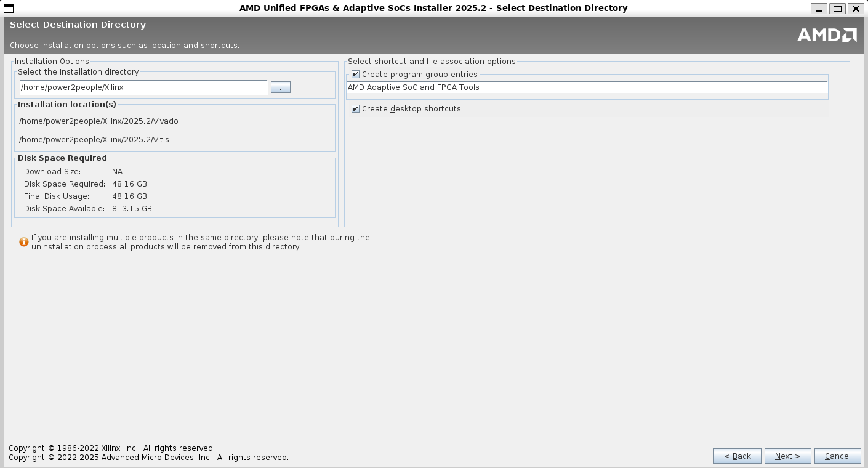Click the 813.15 GB available space value
868x468 pixels.
[132, 209]
